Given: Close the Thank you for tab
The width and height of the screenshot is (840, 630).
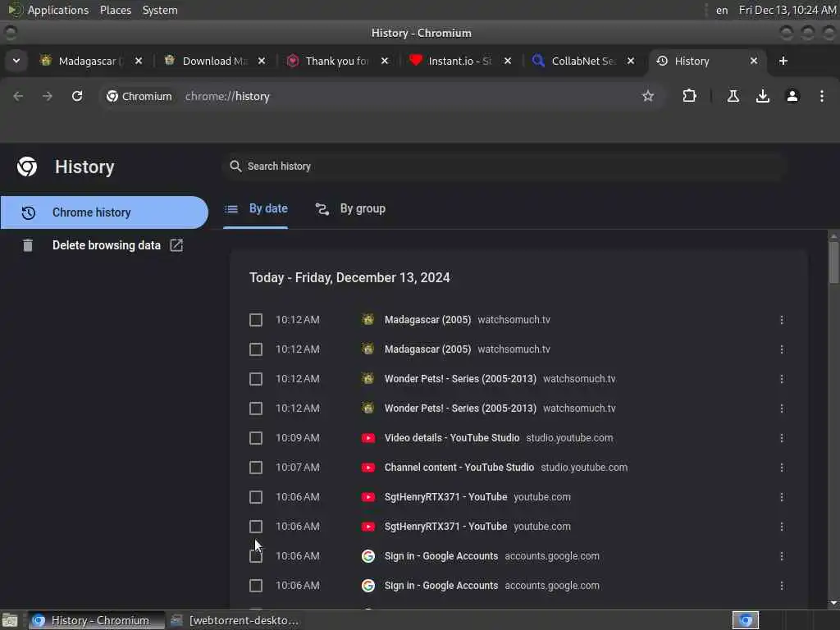Looking at the screenshot, I should click(x=385, y=61).
